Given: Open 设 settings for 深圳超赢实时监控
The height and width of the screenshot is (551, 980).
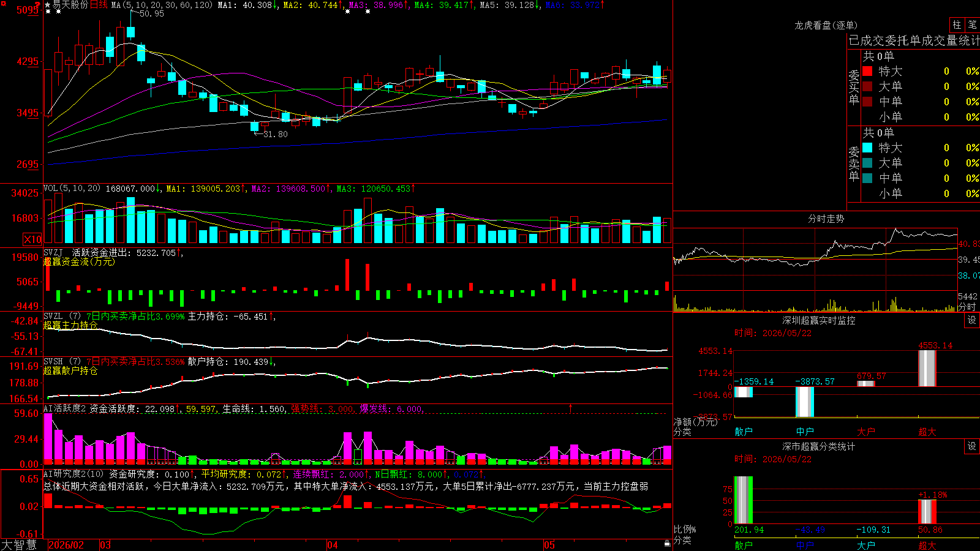Looking at the screenshot, I should click(972, 320).
